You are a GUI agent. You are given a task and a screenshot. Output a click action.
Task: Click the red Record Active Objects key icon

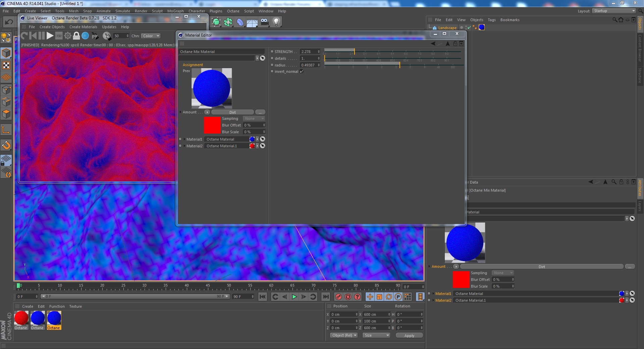(x=339, y=297)
